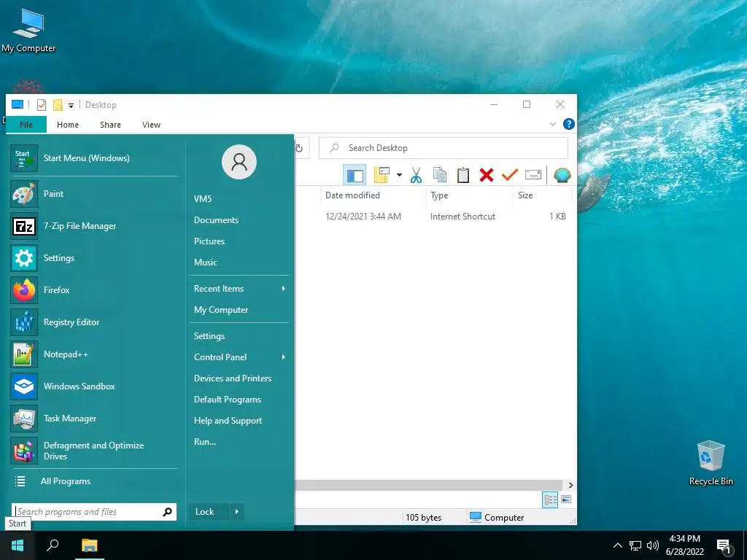Toggle the navigation pane toolbar button

point(355,175)
